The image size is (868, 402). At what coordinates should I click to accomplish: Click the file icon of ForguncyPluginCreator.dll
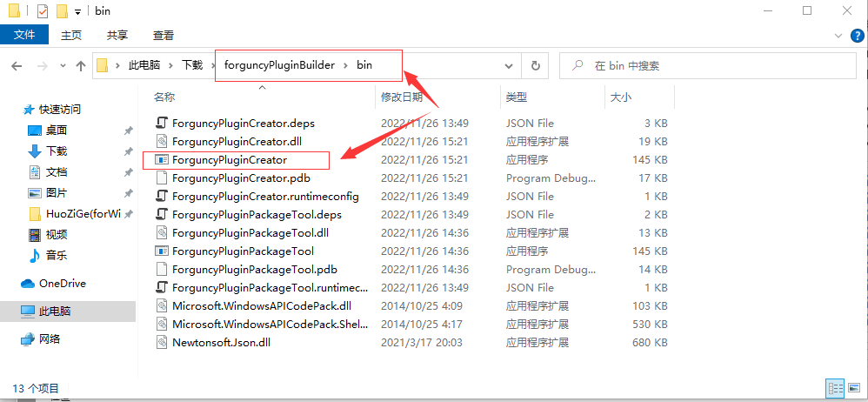pyautogui.click(x=162, y=141)
